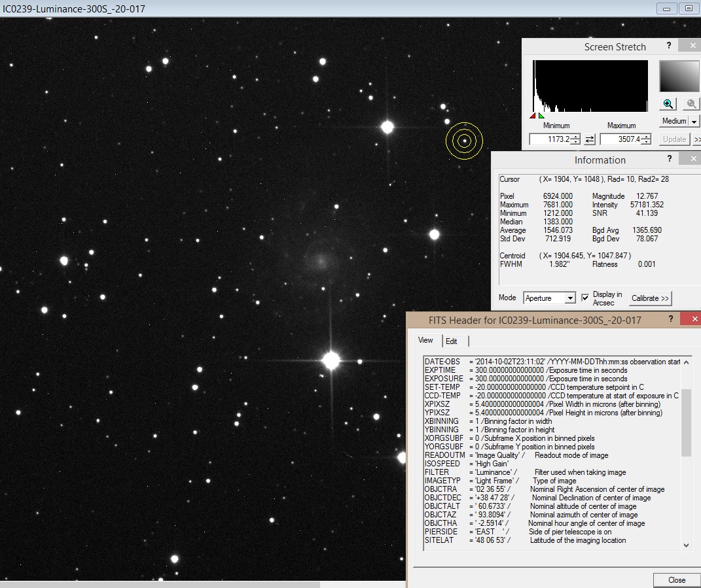Click the zoom-out magnifier icon
The height and width of the screenshot is (588, 701).
coord(691,103)
